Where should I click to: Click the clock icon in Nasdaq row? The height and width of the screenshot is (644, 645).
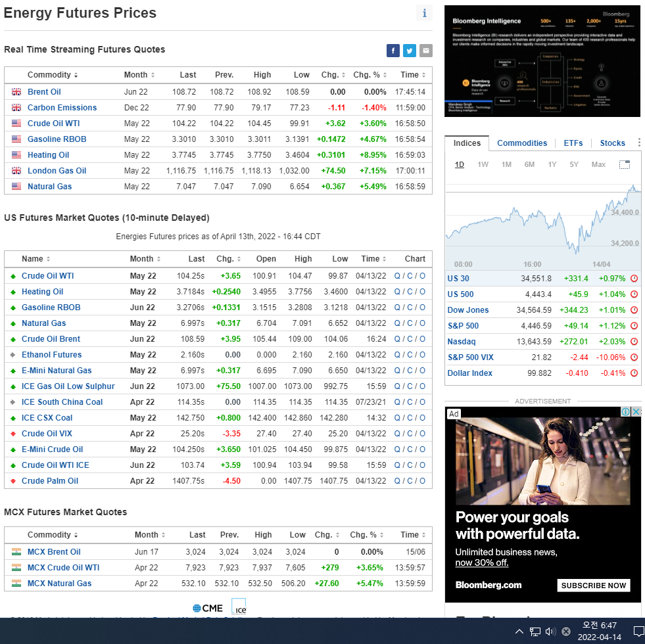(634, 341)
